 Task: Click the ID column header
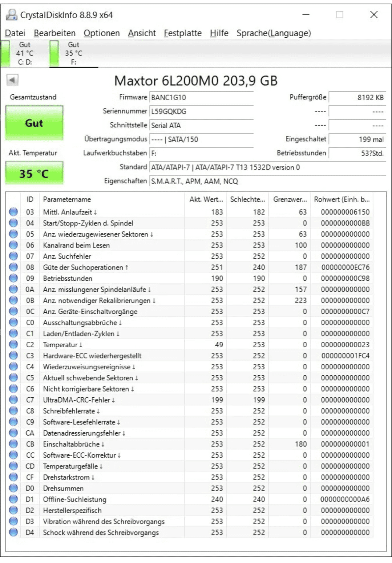[30, 199]
